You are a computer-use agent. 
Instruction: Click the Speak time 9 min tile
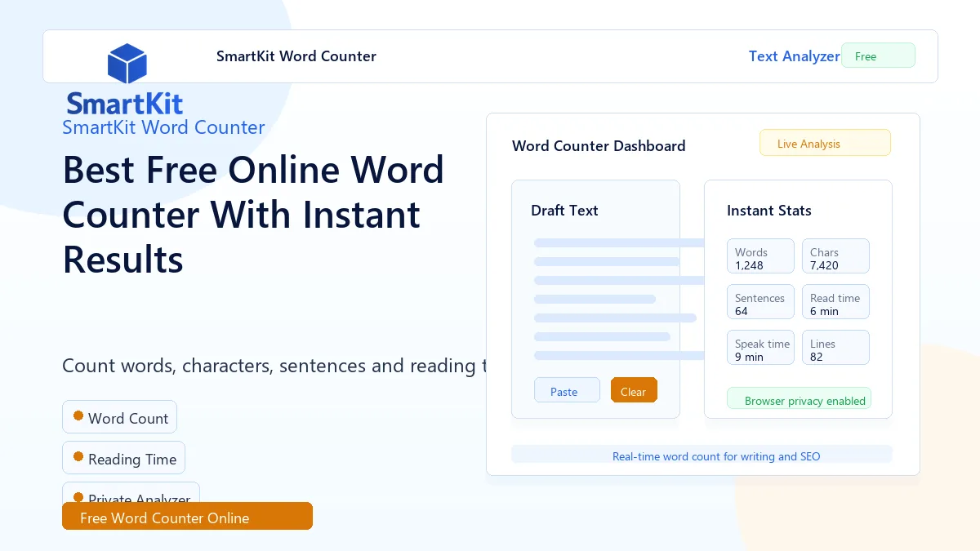[760, 348]
